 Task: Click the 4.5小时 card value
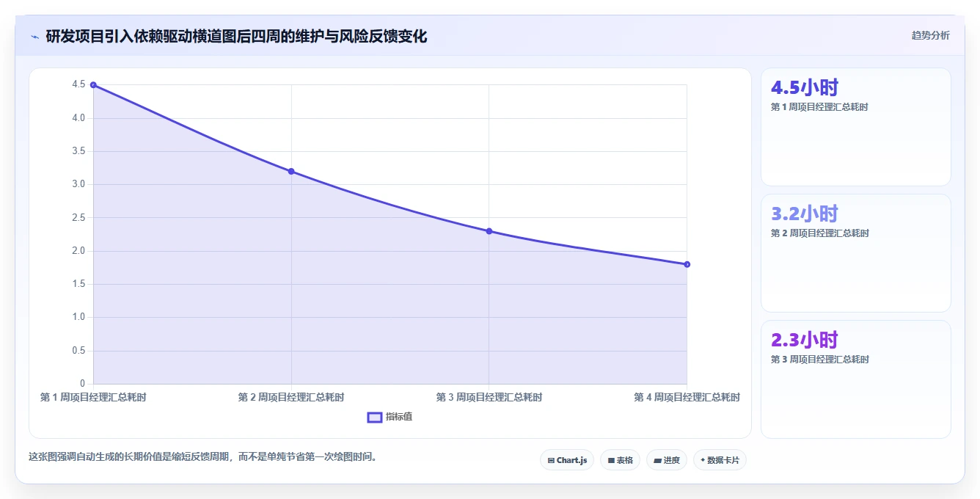(x=804, y=87)
